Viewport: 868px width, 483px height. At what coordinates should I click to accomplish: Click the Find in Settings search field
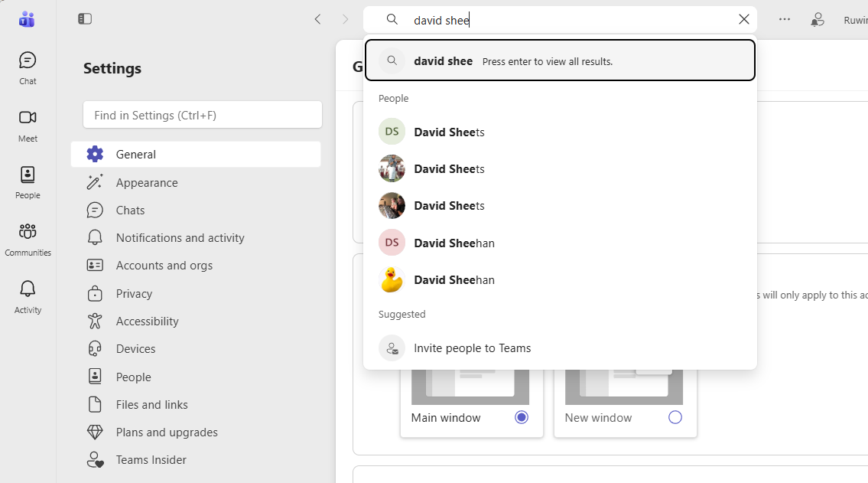[203, 115]
